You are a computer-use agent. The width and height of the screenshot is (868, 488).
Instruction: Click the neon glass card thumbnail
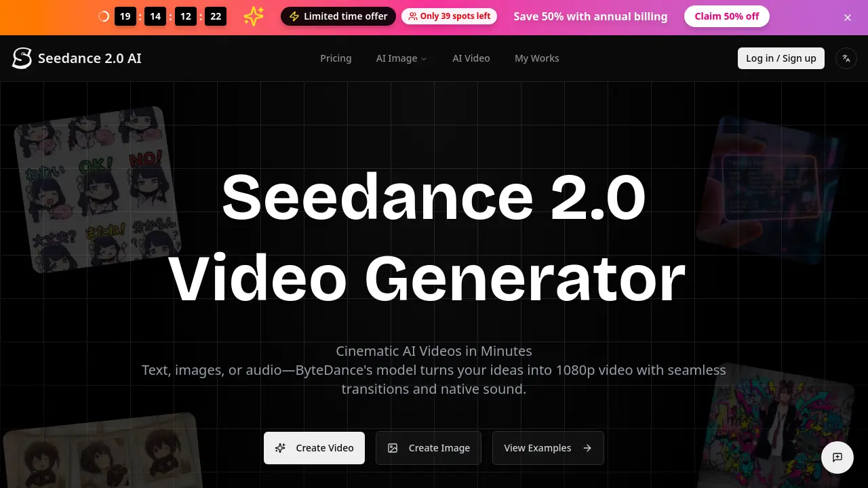click(770, 190)
